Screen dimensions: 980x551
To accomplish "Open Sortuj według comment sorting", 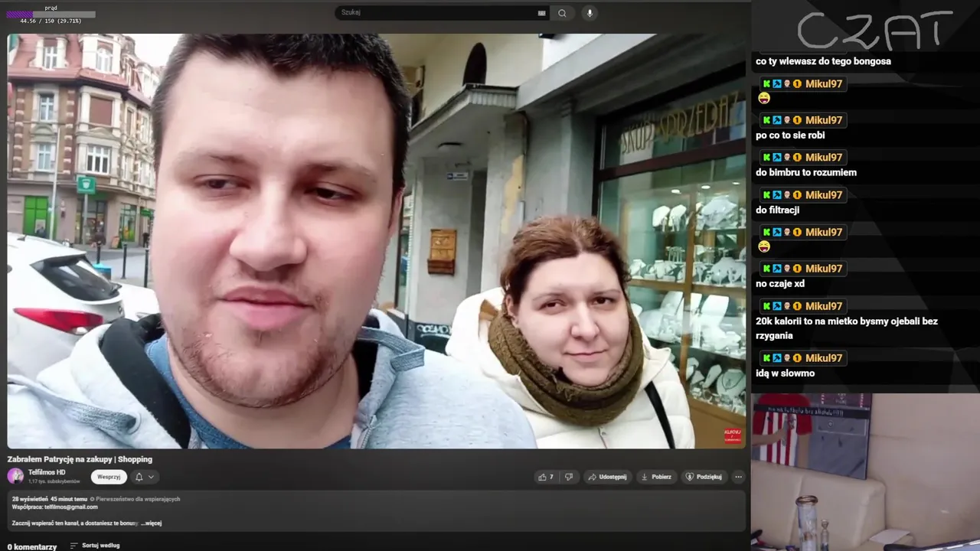I will 95,546.
